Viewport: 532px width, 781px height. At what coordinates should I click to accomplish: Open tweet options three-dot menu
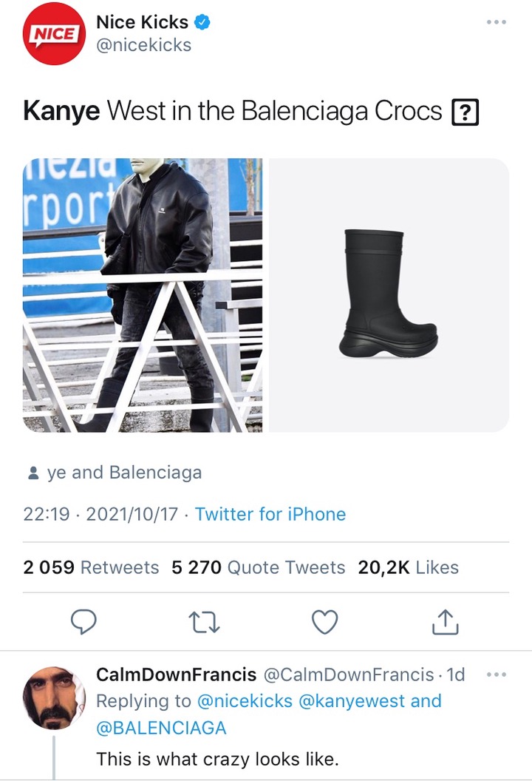coord(497,22)
